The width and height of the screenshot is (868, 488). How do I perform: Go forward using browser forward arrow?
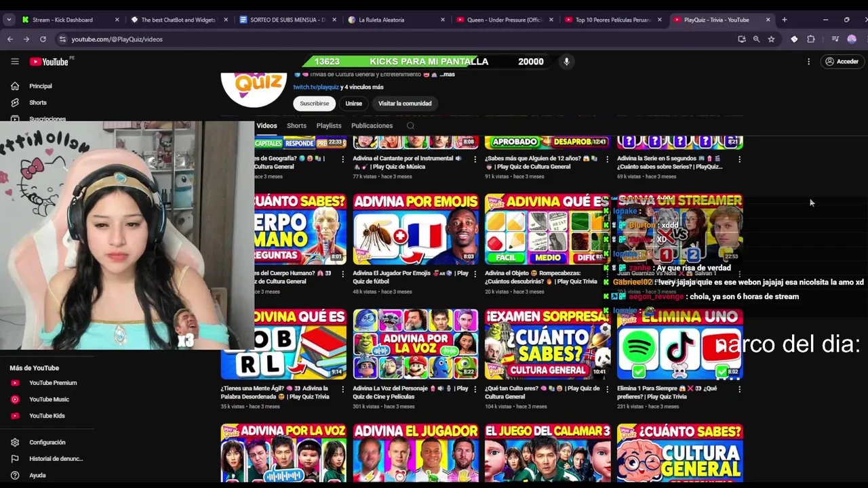pos(26,39)
